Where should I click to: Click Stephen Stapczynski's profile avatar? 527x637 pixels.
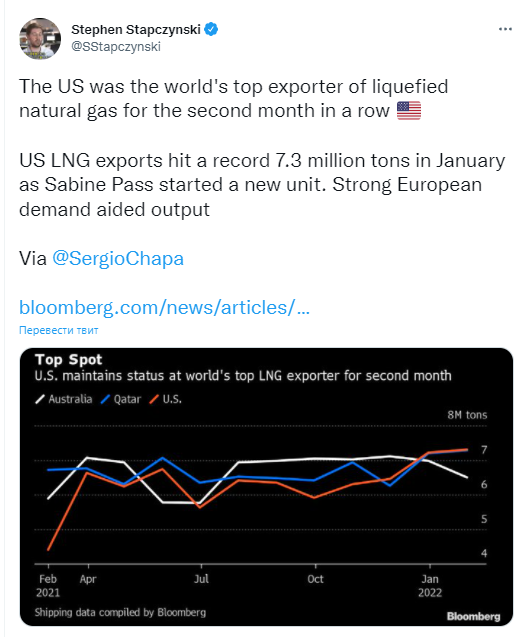(40, 38)
